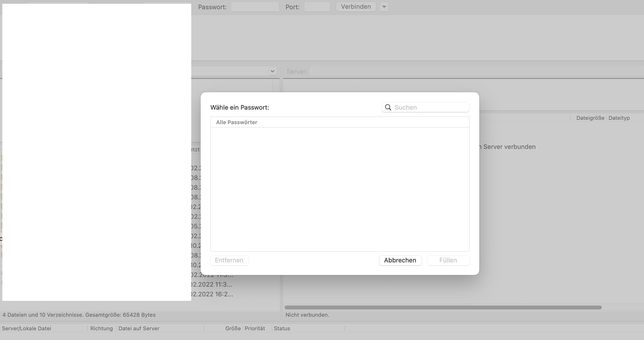This screenshot has width=644, height=340.
Task: Click the magnifier icon in the search field
Action: (388, 107)
